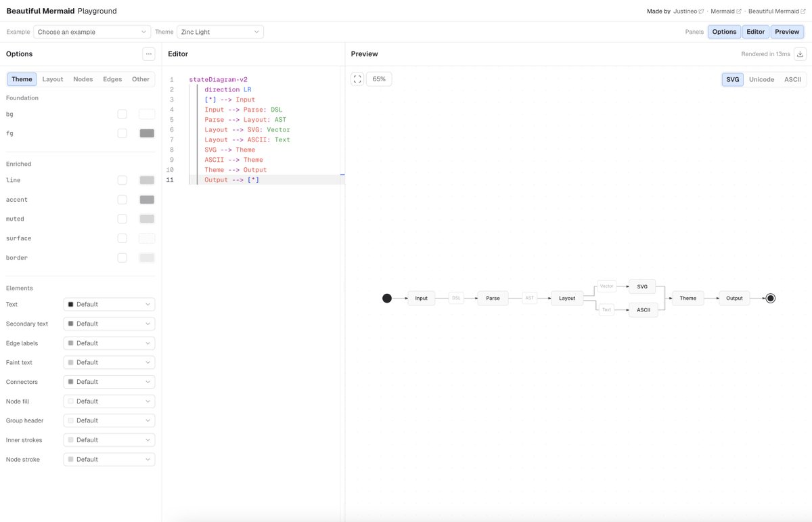Click the 'Rendered in 13ms' status text
The image size is (812, 522).
point(765,54)
